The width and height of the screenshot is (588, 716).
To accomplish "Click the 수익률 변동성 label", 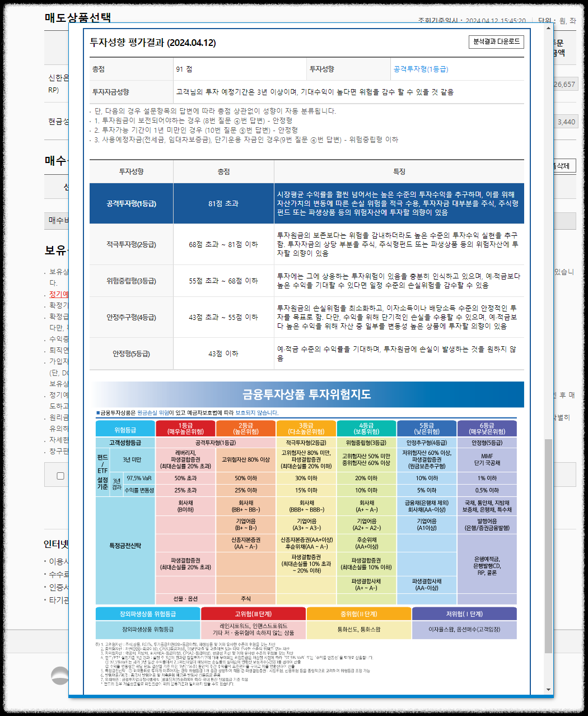I will click(139, 490).
